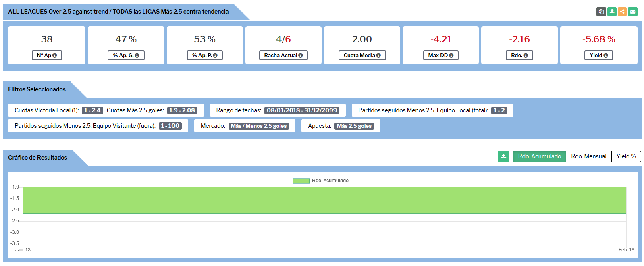Click the green download icon in top header
Screen dimensions: 644x266
pos(612,12)
